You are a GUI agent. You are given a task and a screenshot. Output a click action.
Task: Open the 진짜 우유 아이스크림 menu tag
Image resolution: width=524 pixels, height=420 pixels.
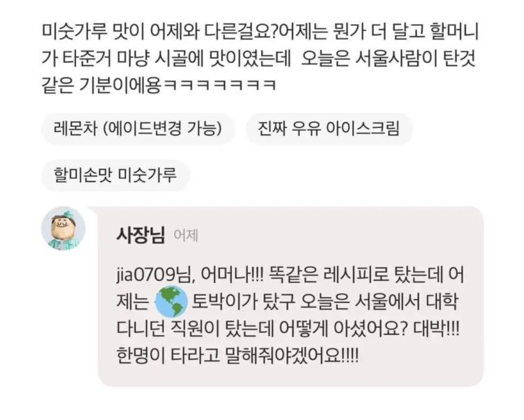(329, 129)
